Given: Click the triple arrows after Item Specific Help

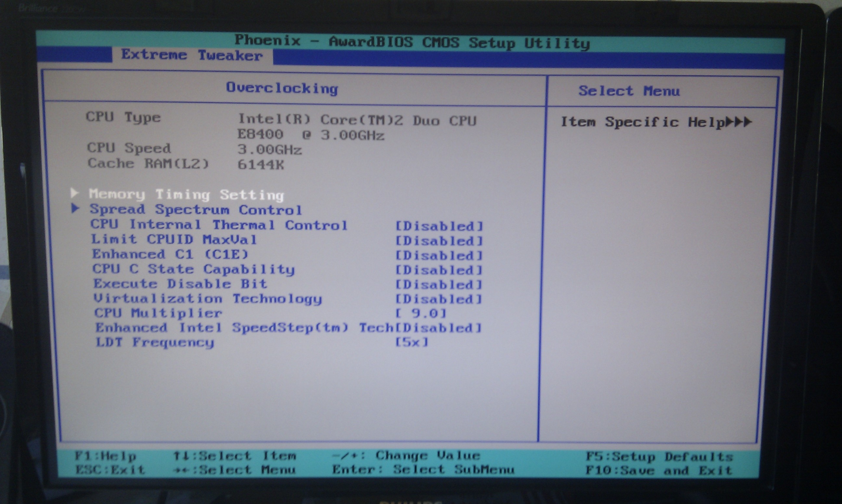Looking at the screenshot, I should (x=738, y=122).
